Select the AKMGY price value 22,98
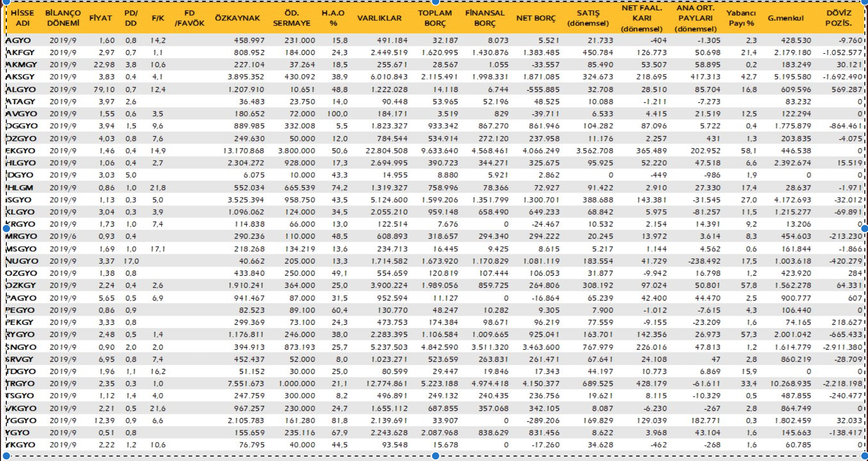Screen dimensions: 868x461 104,65
